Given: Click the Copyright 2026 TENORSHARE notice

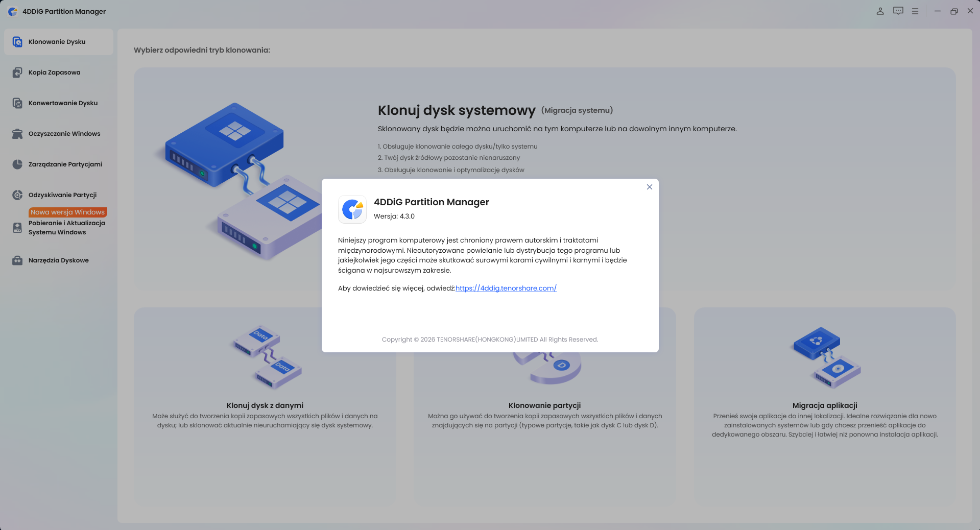Looking at the screenshot, I should (490, 340).
